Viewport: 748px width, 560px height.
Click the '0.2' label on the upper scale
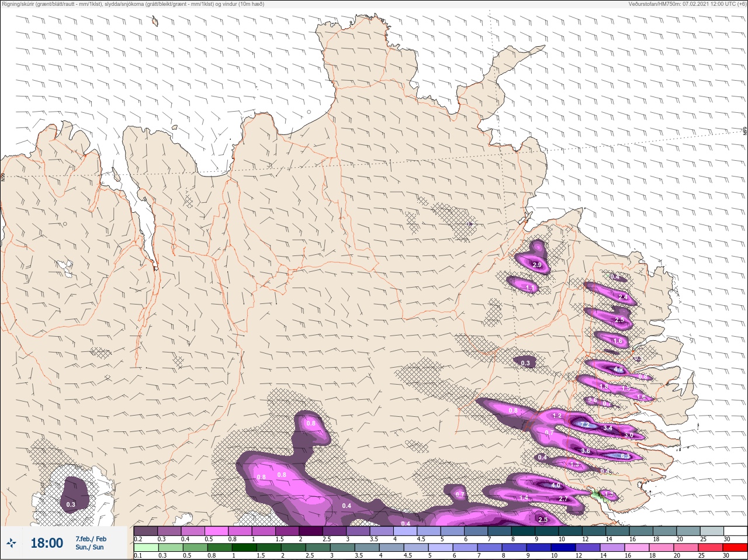click(x=138, y=539)
